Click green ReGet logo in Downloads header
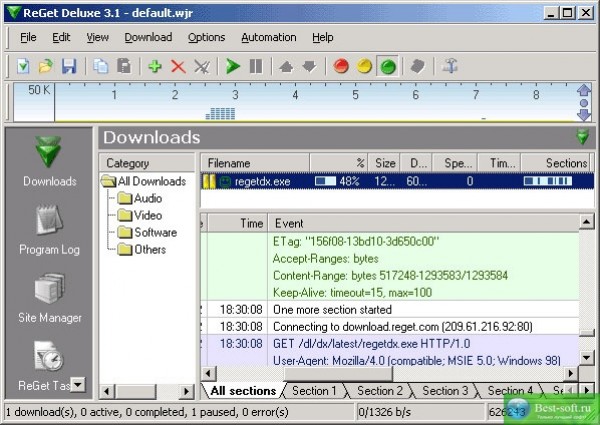 pyautogui.click(x=583, y=137)
